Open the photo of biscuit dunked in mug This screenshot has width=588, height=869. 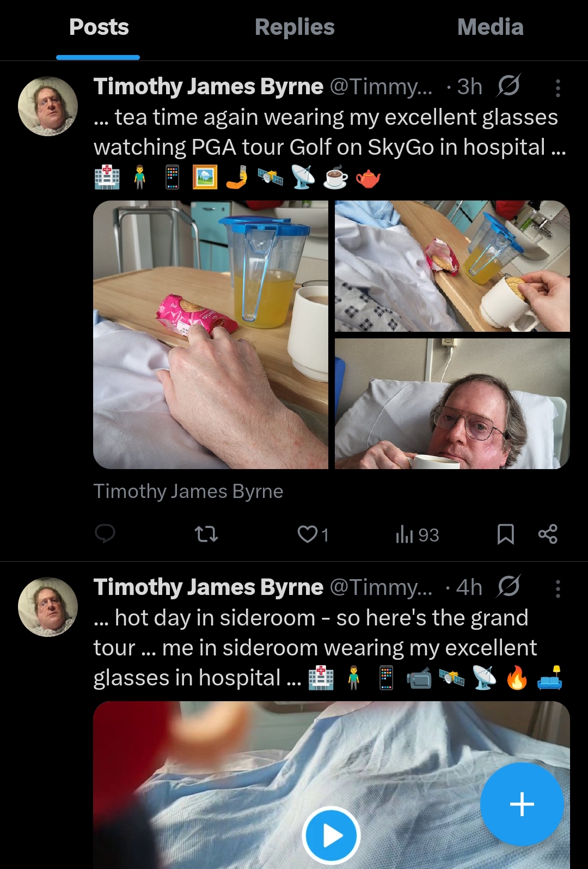[452, 266]
